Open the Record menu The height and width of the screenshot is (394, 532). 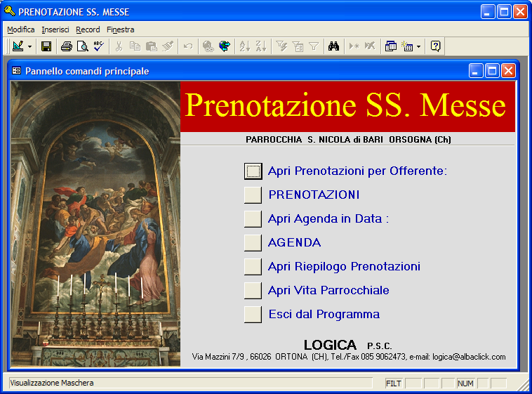(88, 30)
